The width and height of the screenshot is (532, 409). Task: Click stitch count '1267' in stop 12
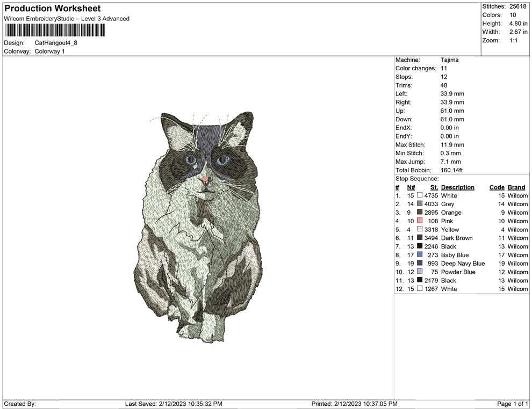431,289
